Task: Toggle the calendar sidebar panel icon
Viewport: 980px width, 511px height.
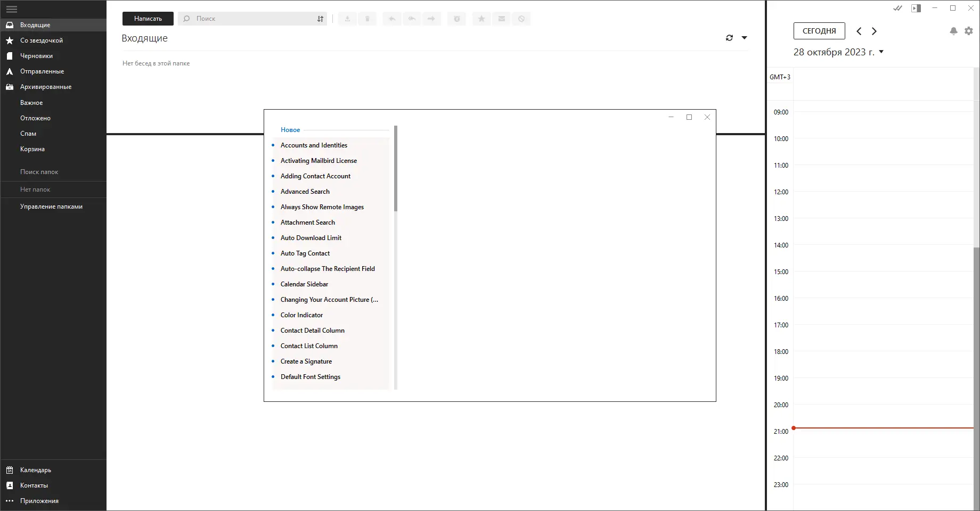Action: (916, 8)
